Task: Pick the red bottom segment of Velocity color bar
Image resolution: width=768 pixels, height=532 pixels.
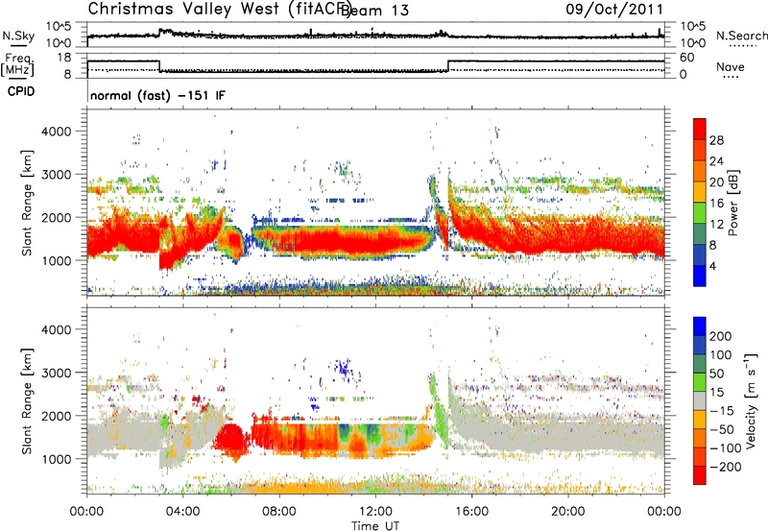Action: click(x=700, y=475)
